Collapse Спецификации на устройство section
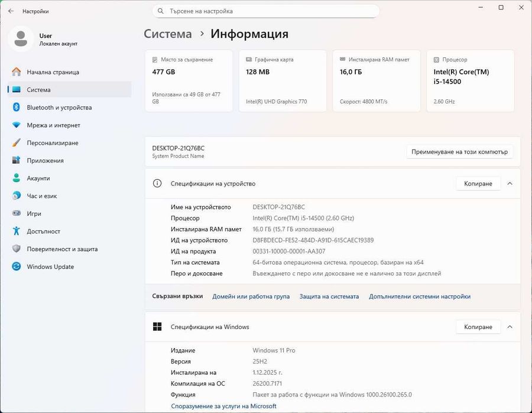Image resolution: width=532 pixels, height=413 pixels. (510, 184)
